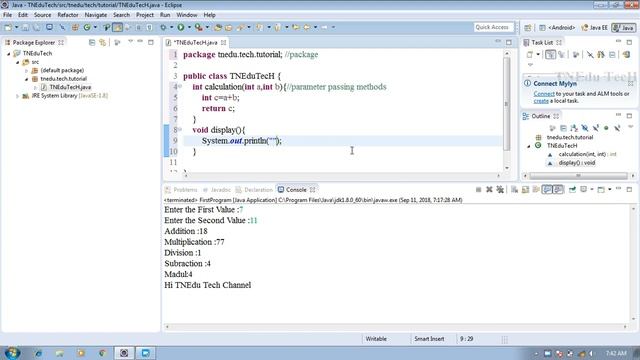The image size is (640, 360).
Task: Open Windows Explorer folder on taskbar
Action: [x=60, y=353]
